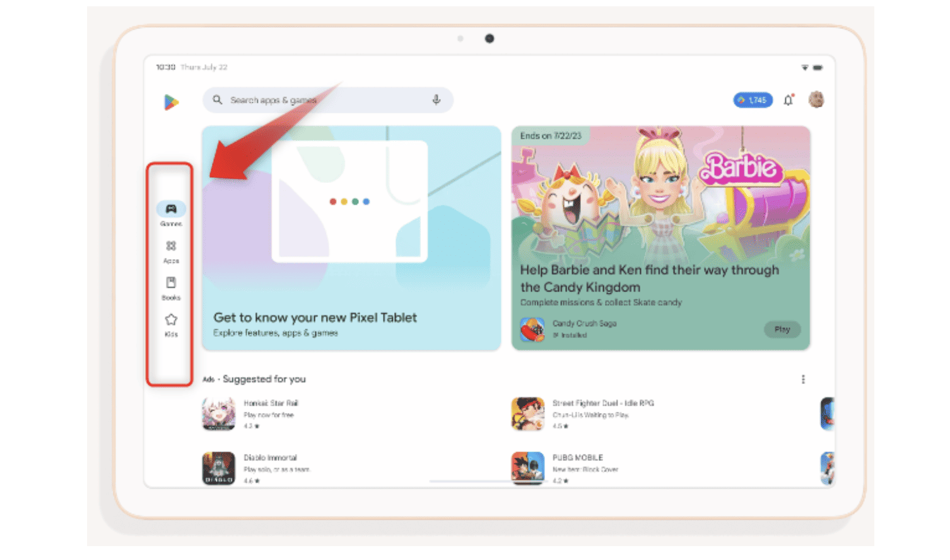Switch to the Apps section
The width and height of the screenshot is (950, 560).
pos(171,252)
